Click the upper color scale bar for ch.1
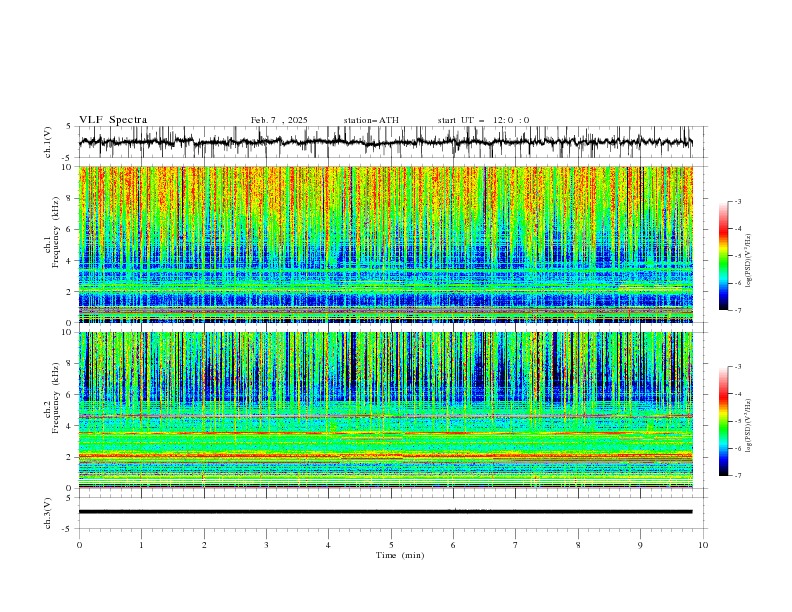Image resolution: width=792 pixels, height=612 pixels. pos(724,256)
